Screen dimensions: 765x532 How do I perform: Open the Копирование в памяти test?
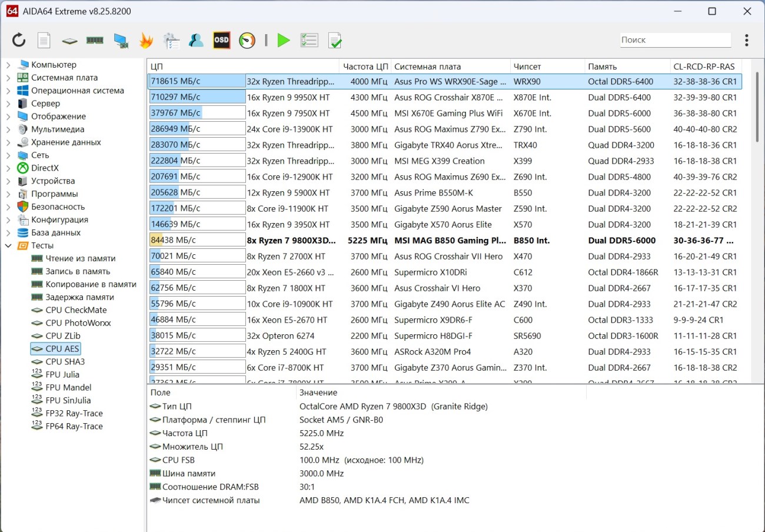click(x=91, y=284)
